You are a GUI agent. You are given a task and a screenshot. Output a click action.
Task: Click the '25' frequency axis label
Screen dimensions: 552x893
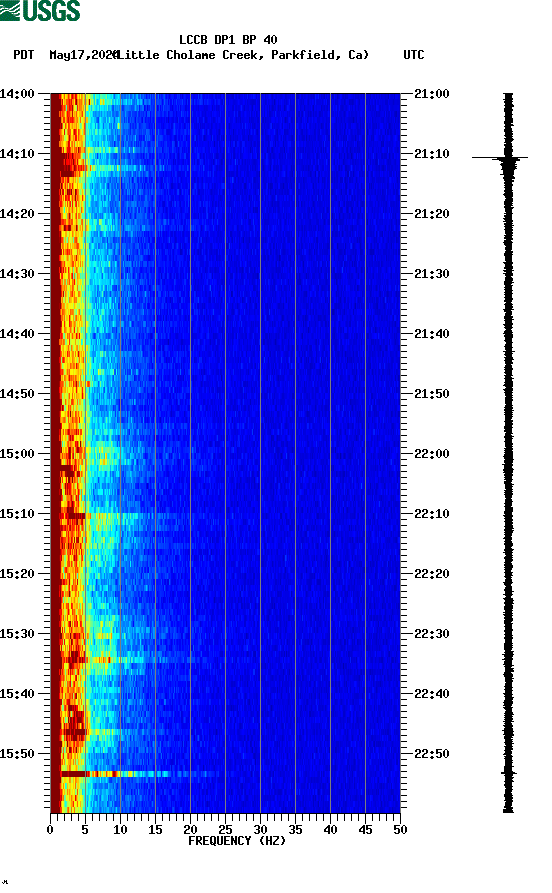(226, 830)
